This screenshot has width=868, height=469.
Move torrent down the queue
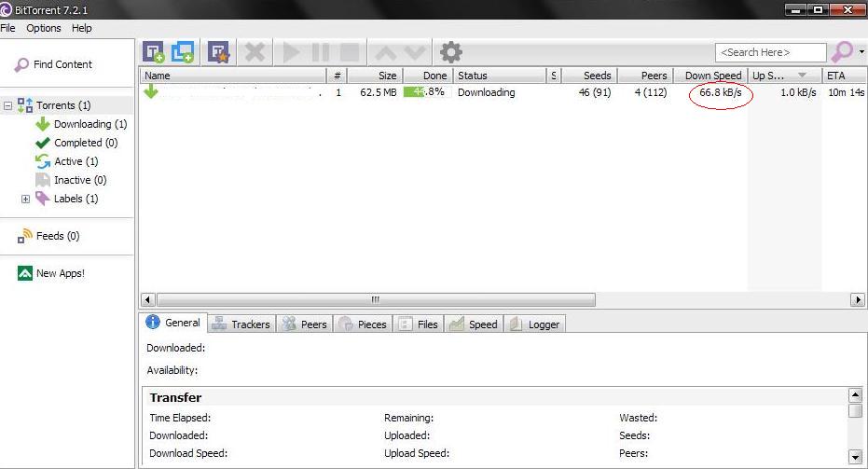pos(415,52)
